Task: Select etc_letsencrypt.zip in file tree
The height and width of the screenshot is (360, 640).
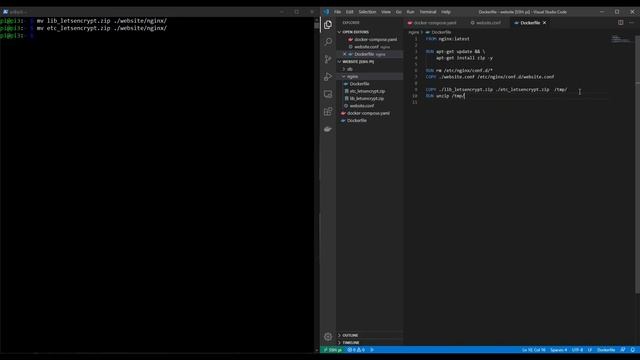Action: 367,91
